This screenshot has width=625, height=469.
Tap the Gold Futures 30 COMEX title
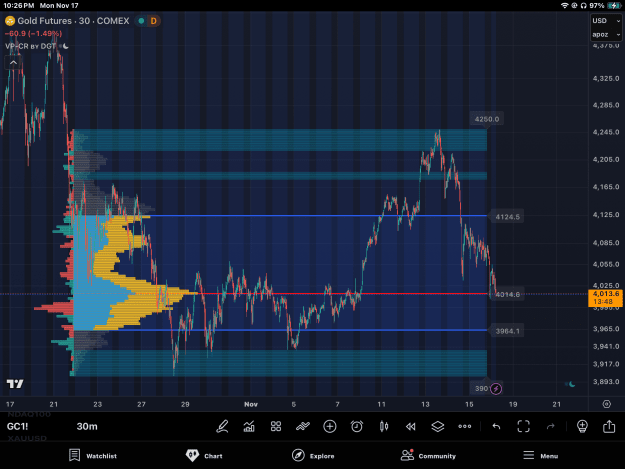point(73,21)
